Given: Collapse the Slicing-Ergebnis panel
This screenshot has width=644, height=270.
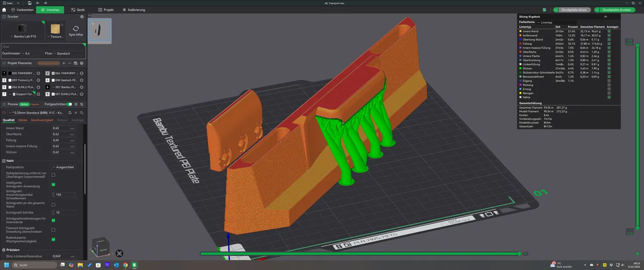Looking at the screenshot, I should [x=606, y=16].
